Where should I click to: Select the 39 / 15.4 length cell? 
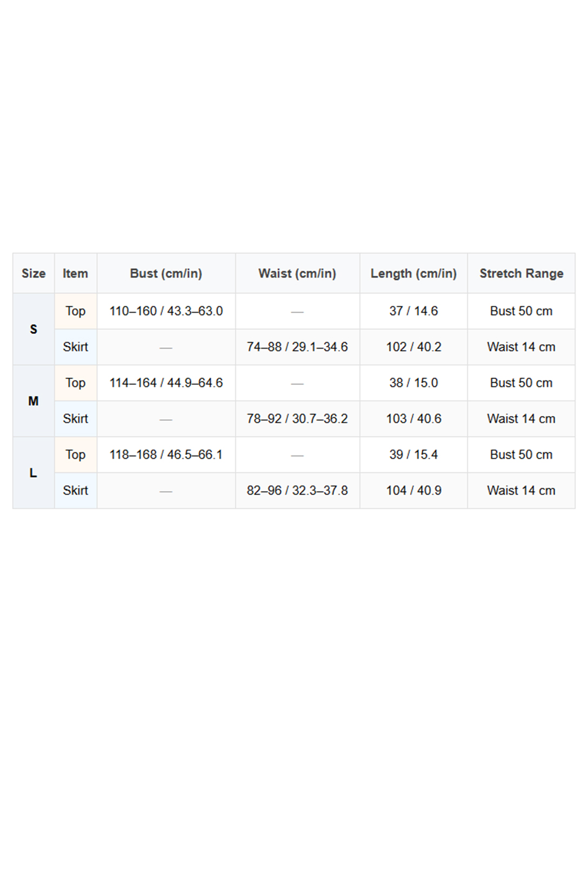pos(413,455)
